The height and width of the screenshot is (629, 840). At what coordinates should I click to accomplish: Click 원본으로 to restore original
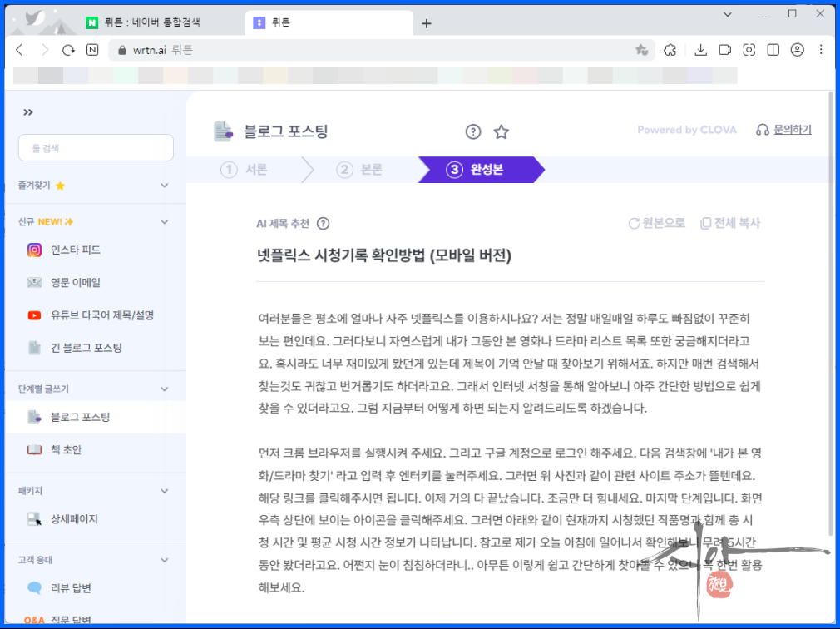click(657, 223)
